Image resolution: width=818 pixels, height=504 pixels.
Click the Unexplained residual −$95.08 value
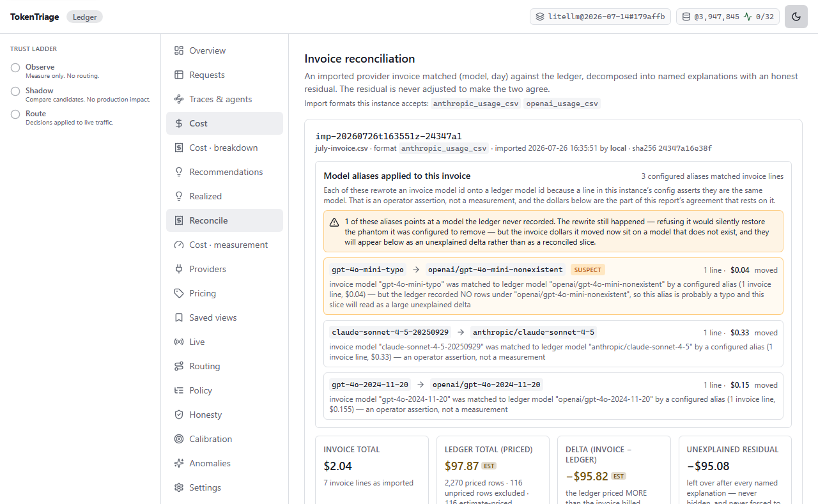(708, 466)
